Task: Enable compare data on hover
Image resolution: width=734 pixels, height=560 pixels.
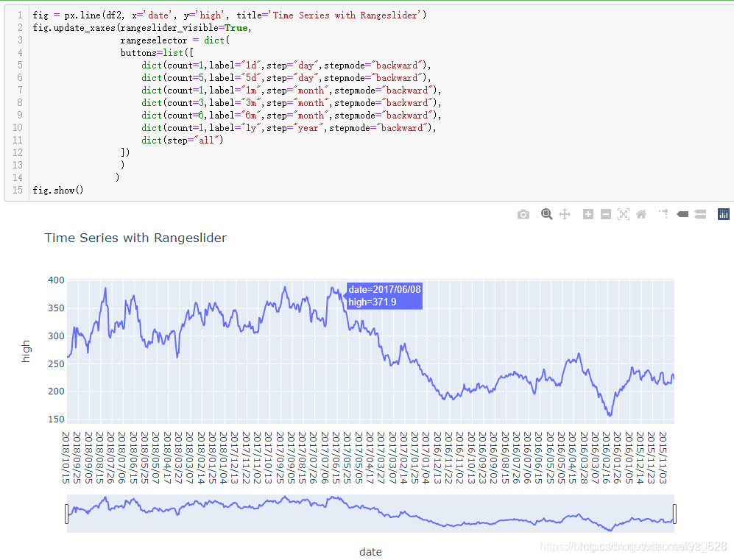Action: (700, 214)
